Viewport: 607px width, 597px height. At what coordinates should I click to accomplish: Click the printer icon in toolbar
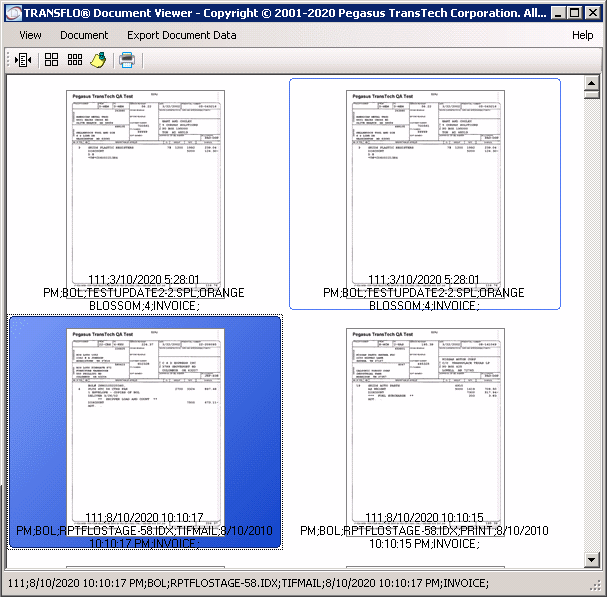pos(127,60)
